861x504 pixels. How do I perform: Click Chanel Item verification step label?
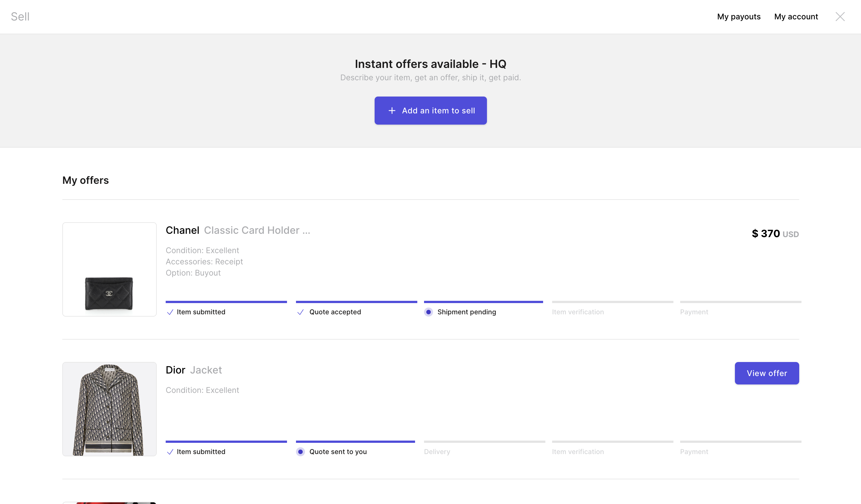(x=578, y=312)
